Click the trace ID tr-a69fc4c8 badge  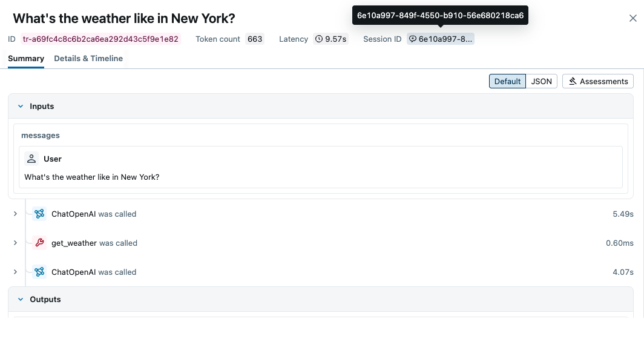(101, 39)
